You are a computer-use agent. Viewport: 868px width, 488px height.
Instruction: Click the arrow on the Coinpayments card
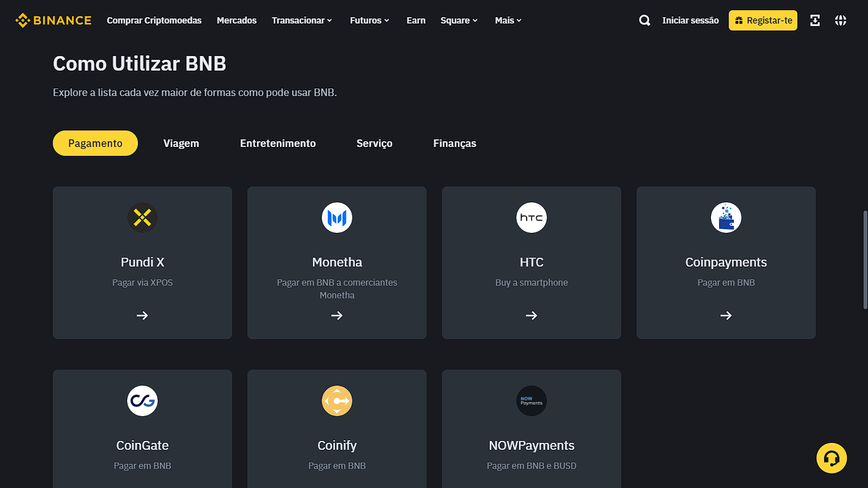point(726,315)
